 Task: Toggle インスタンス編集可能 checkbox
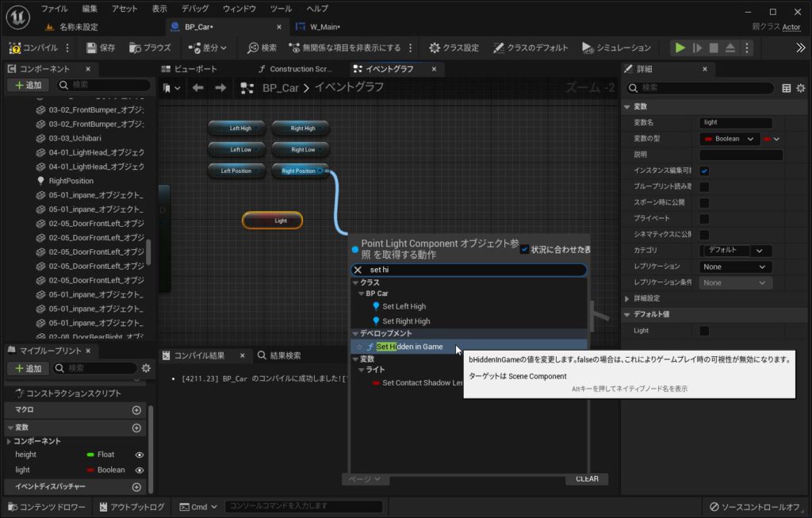[704, 171]
